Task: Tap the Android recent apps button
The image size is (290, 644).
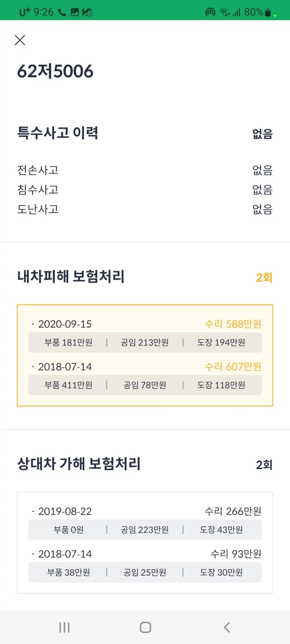Action: coord(64,627)
